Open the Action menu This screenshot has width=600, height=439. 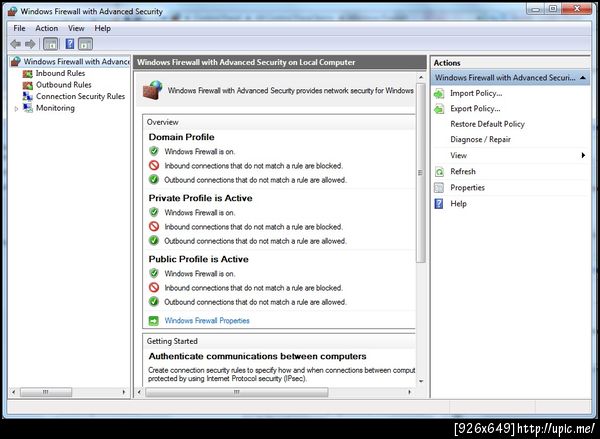pos(47,28)
